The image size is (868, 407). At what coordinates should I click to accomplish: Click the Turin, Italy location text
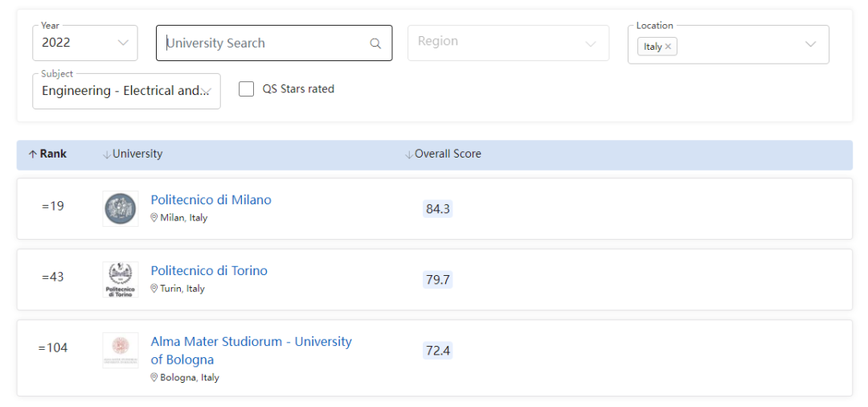tap(182, 289)
